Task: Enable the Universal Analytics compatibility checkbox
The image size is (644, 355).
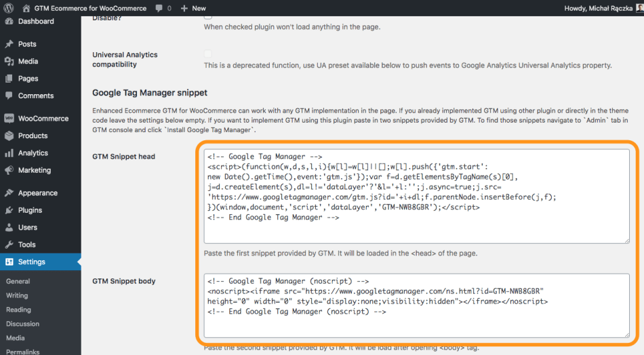Action: pyautogui.click(x=208, y=54)
